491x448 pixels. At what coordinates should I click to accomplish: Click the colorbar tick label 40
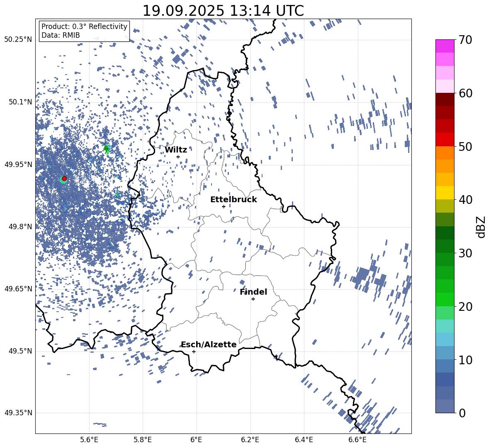(x=465, y=200)
